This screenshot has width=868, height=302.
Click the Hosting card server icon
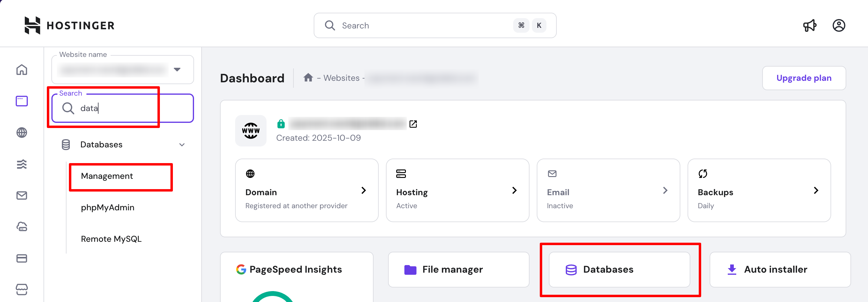(x=401, y=174)
